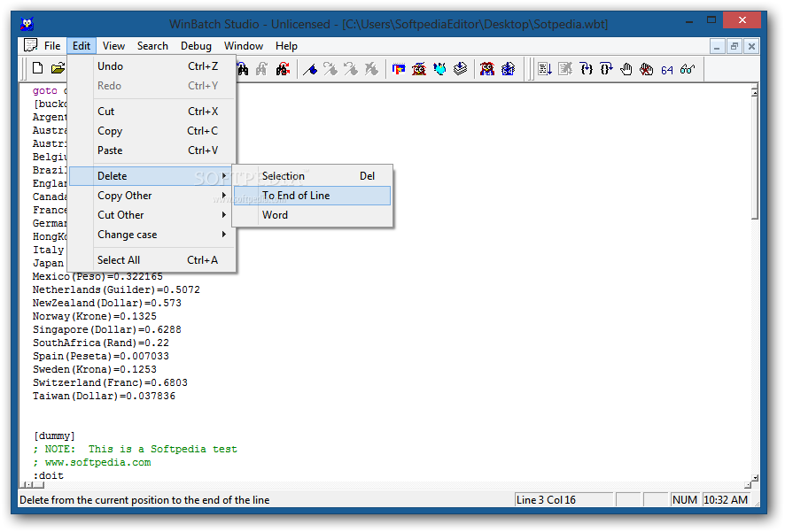The image size is (785, 532).
Task: Choose Undo from Edit menu
Action: tap(152, 66)
